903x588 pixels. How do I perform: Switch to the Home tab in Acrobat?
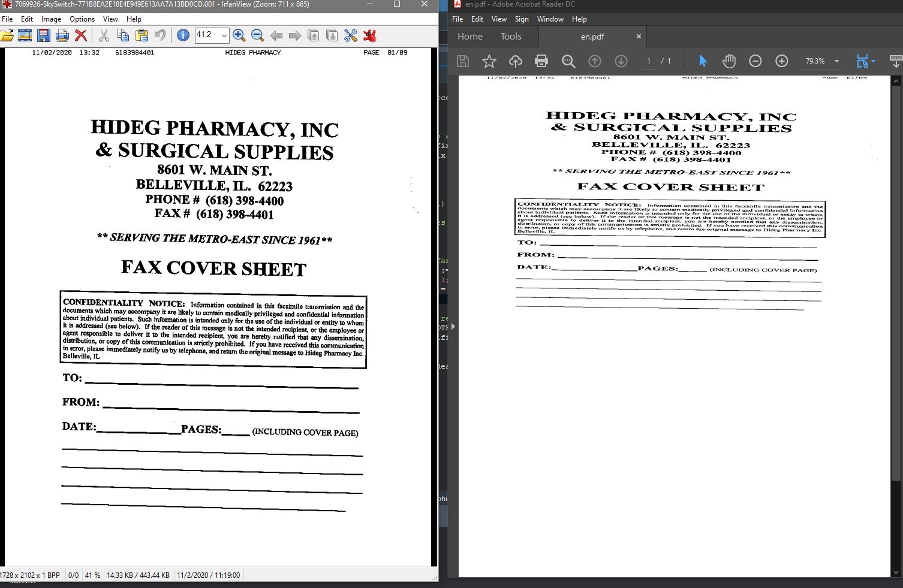(470, 37)
